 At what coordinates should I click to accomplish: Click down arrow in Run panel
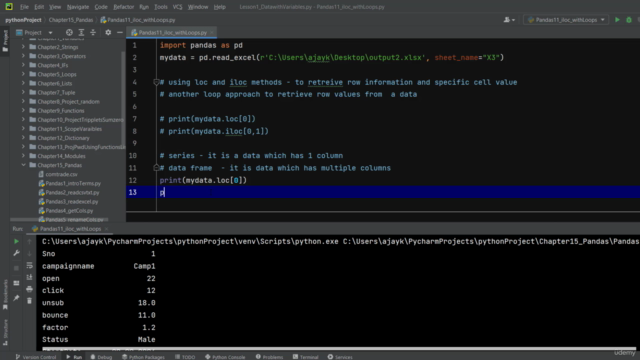pos(29,253)
